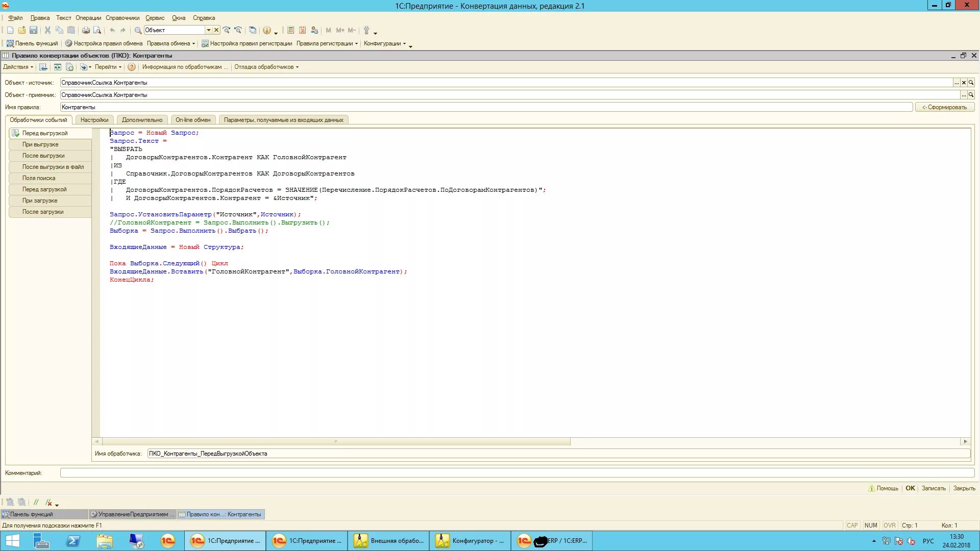Expand the Действия menu
This screenshot has width=980, height=551.
18,67
